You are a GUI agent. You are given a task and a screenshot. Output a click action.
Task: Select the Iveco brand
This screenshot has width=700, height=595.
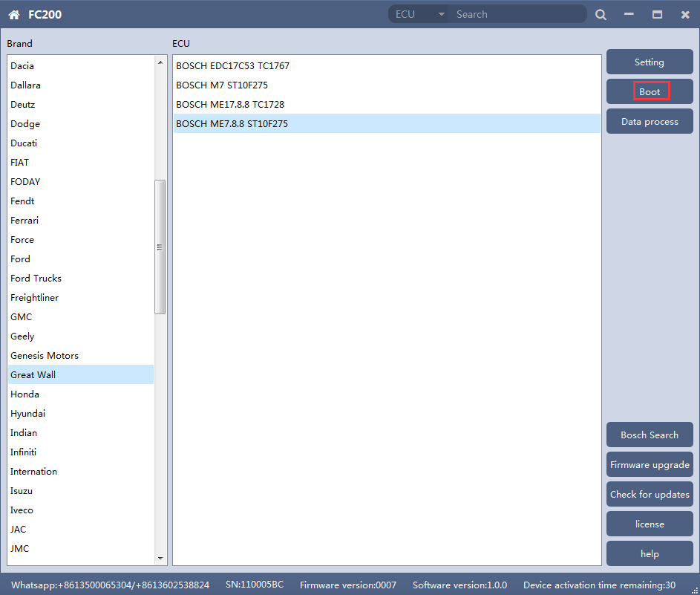[81, 510]
